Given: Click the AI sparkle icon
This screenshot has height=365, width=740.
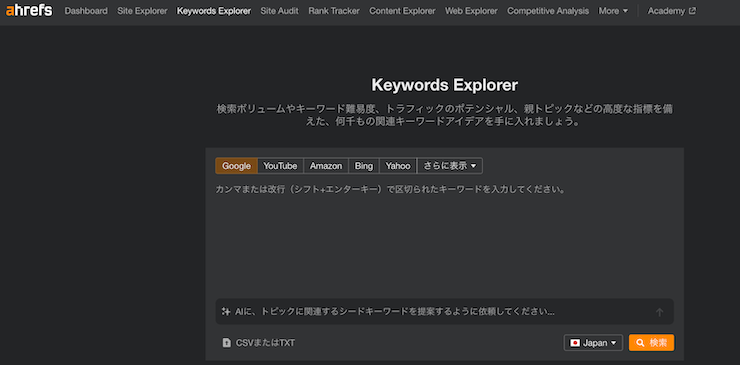Looking at the screenshot, I should 226,312.
